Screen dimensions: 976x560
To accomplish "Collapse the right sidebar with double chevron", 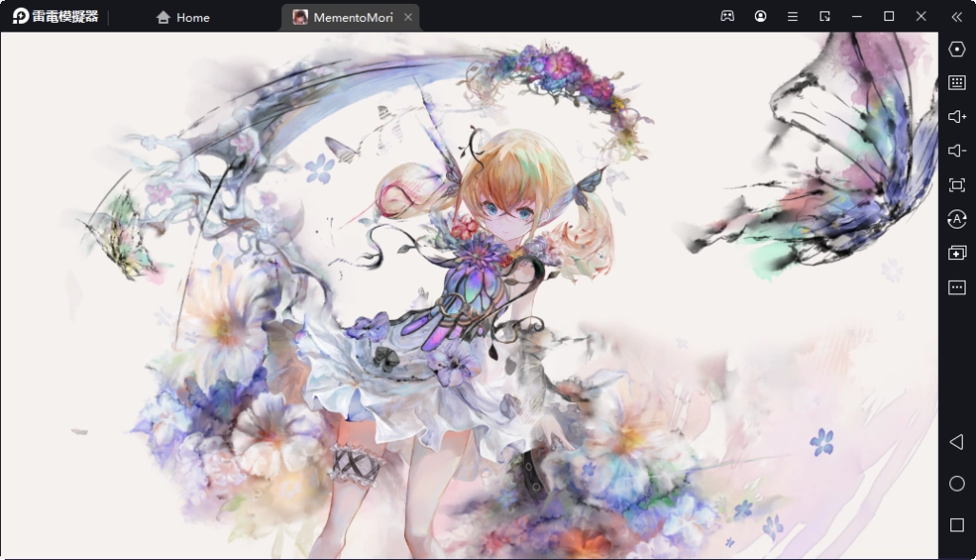I will pyautogui.click(x=957, y=16).
